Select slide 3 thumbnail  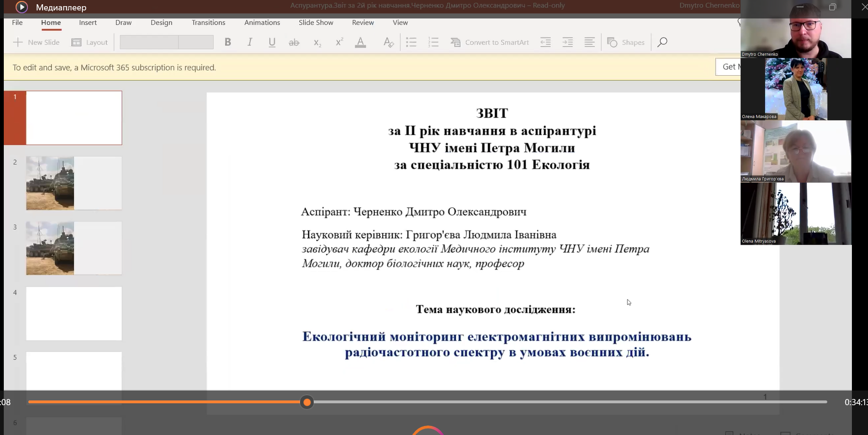click(74, 248)
